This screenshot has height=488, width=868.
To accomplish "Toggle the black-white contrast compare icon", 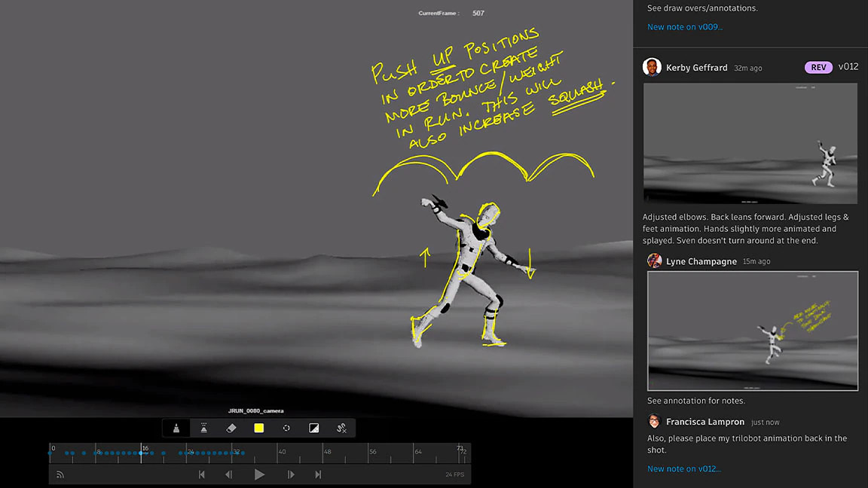I will pos(314,429).
